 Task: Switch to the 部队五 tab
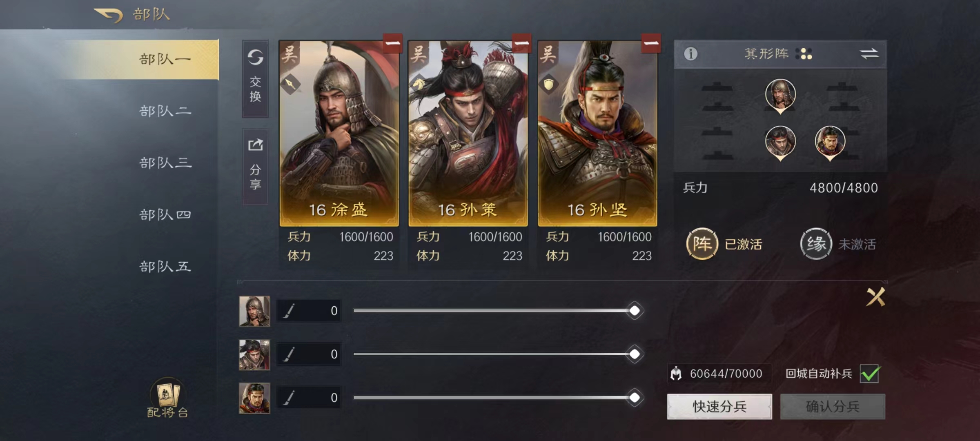point(165,267)
